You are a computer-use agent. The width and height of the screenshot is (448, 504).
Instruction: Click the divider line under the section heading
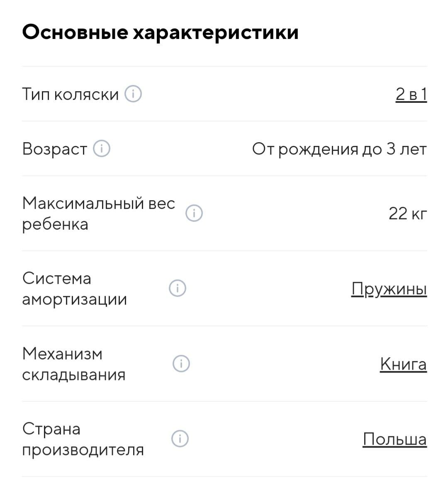tap(224, 66)
